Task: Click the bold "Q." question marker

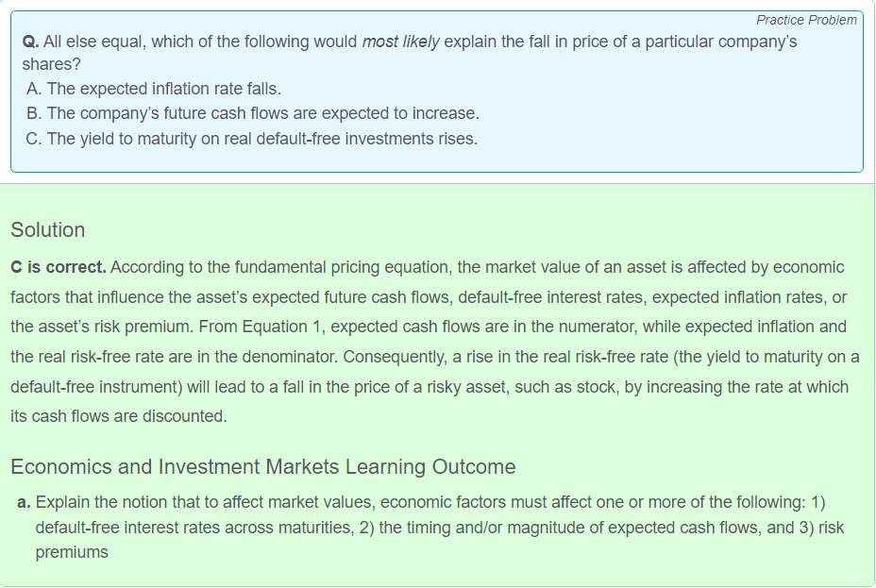Action: (x=31, y=42)
